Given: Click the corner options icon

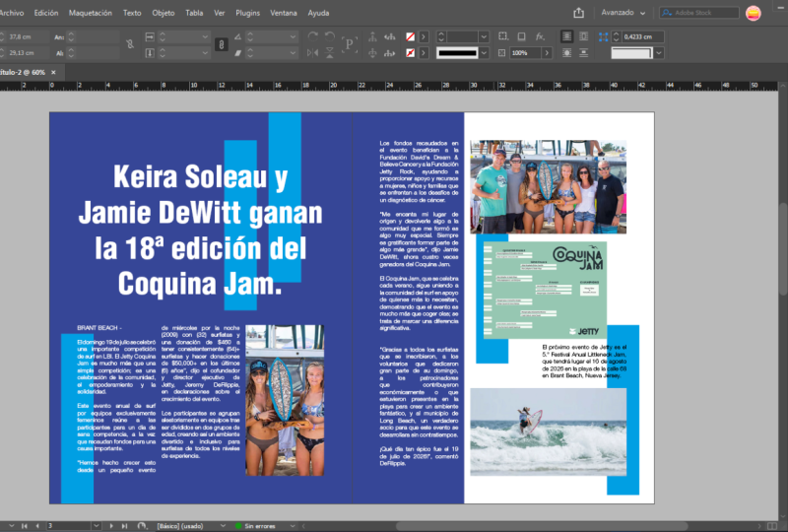Looking at the screenshot, I should (502, 36).
